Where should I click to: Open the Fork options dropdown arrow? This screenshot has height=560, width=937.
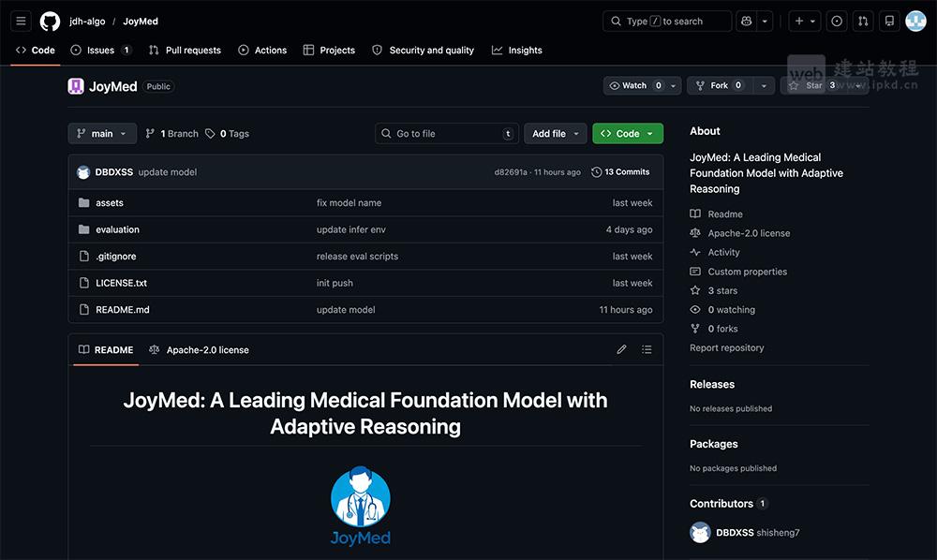point(765,85)
